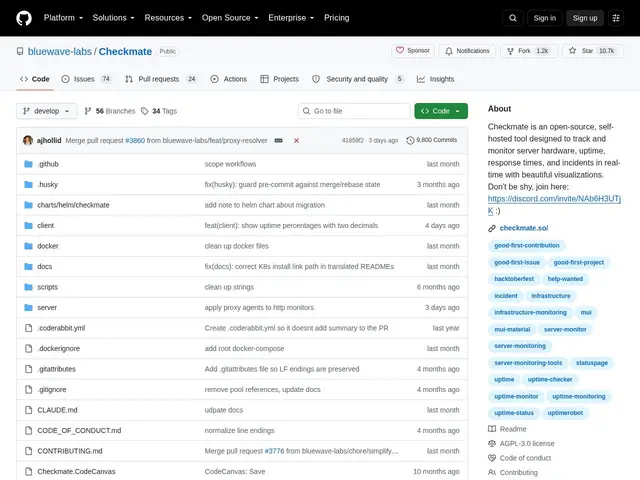This screenshot has width=640, height=480.
Task: Click the Sign up button
Action: (x=584, y=18)
